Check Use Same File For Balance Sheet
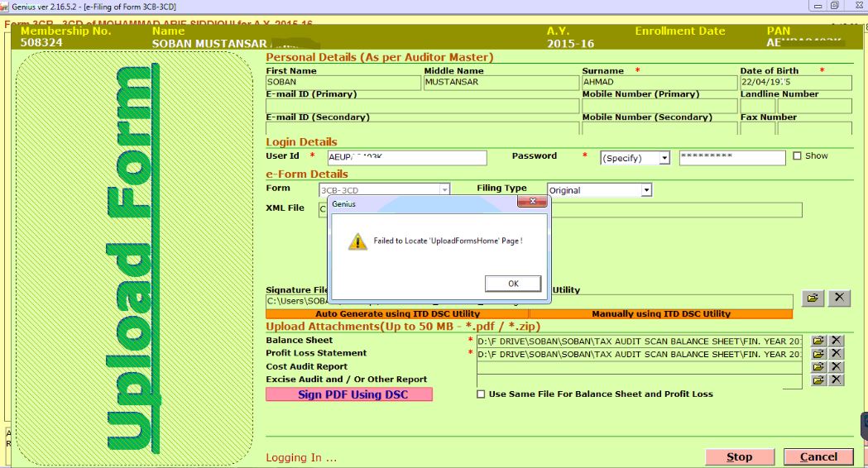This screenshot has width=868, height=468. 482,394
